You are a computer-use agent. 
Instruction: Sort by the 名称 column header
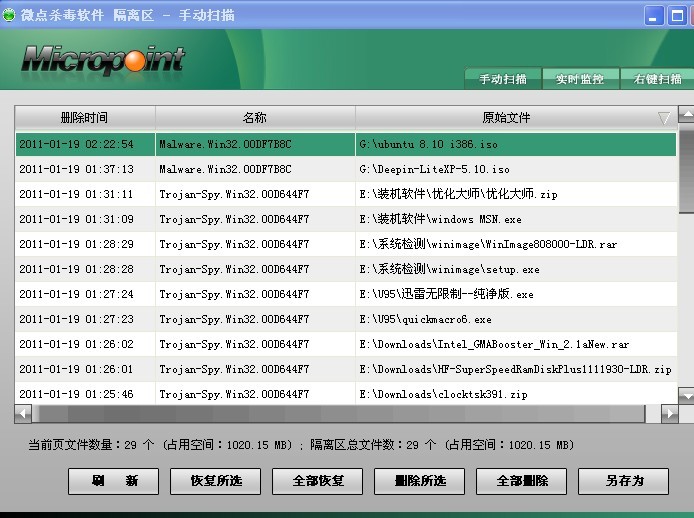[x=255, y=118]
